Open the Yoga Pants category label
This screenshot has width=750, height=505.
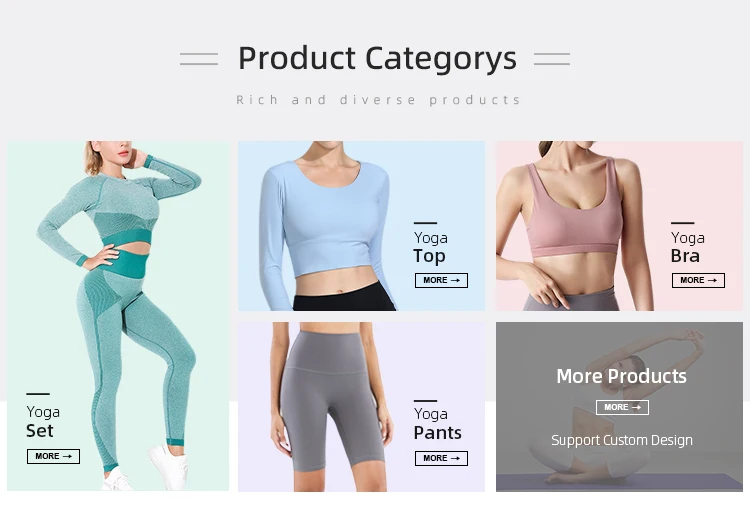coord(437,424)
